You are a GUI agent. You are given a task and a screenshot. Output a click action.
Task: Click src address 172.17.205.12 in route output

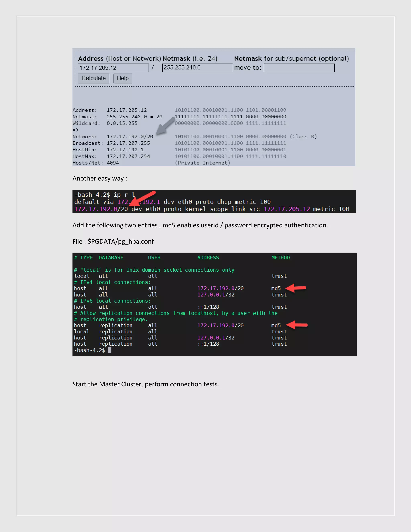pos(287,209)
